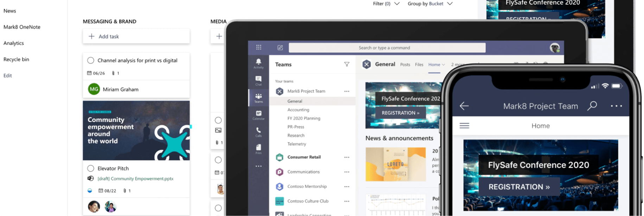Open Chat in the Teams sidebar
The height and width of the screenshot is (216, 644).
click(259, 81)
